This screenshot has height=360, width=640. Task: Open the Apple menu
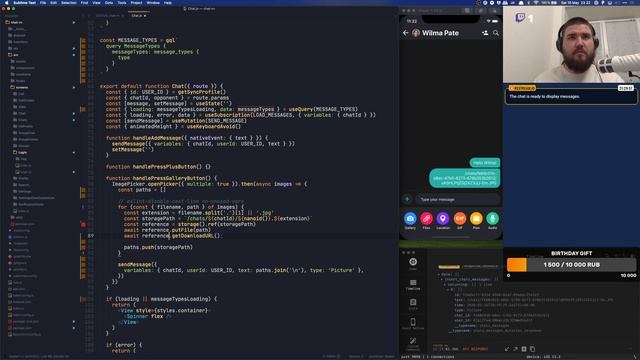click(6, 2)
